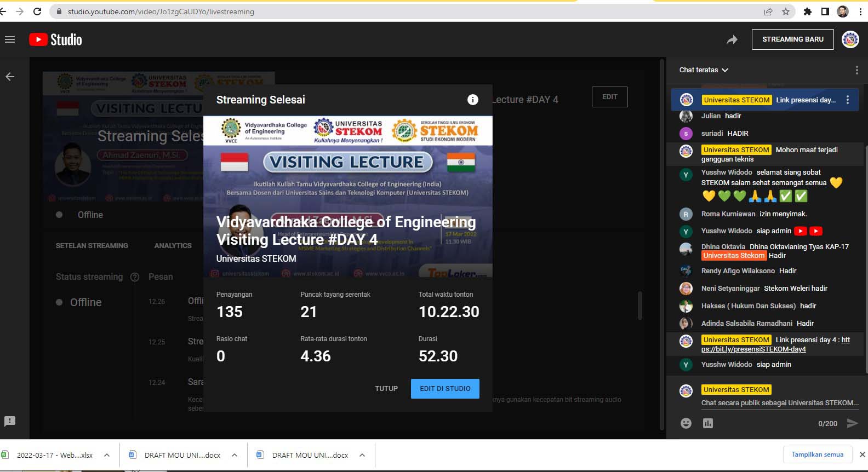Click STREAMING BARU button

[793, 39]
